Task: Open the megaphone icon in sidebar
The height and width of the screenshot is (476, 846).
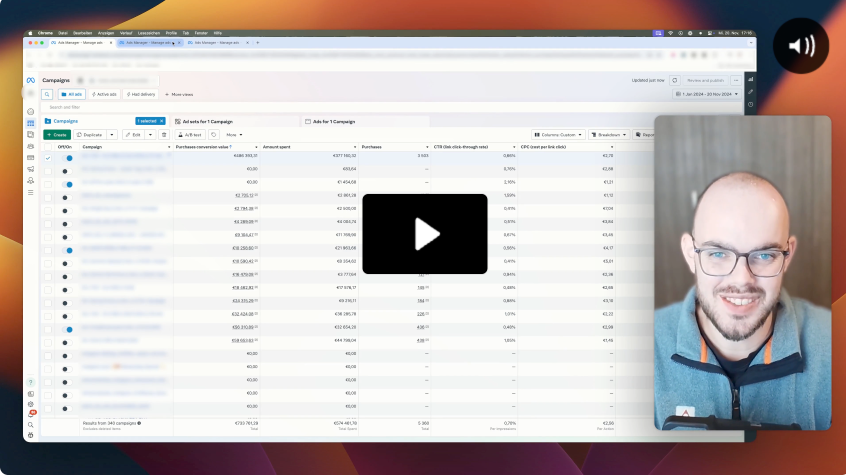Action: (x=31, y=169)
